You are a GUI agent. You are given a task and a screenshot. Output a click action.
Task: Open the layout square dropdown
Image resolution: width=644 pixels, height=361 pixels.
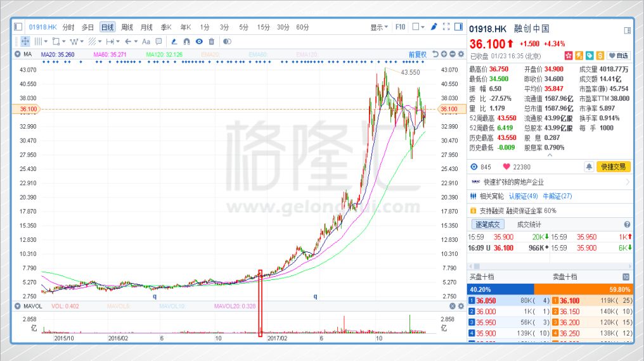418,27
